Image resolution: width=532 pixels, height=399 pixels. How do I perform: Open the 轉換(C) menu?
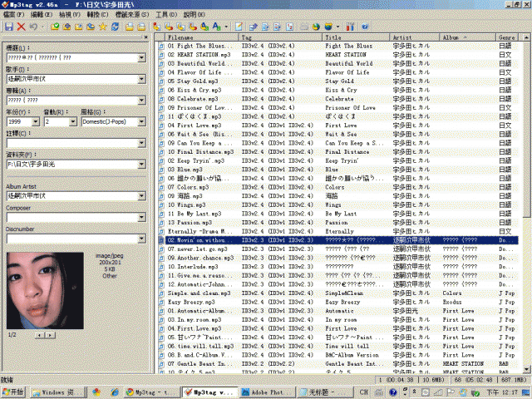(98, 15)
